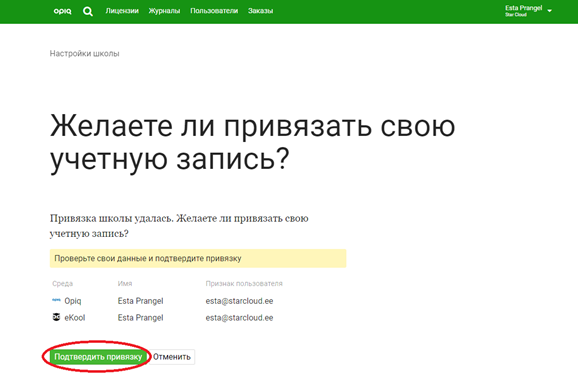Open Пользователи page
Viewport: 578px width, 392px height.
214,11
